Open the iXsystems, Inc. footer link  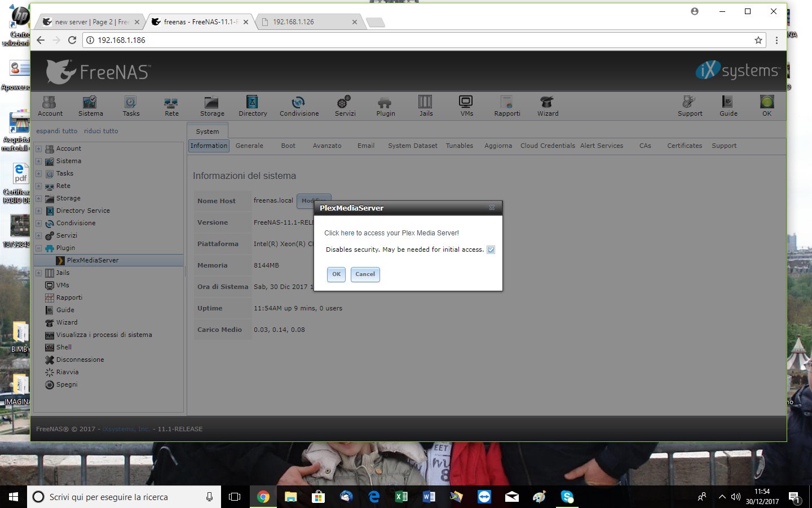[126, 429]
